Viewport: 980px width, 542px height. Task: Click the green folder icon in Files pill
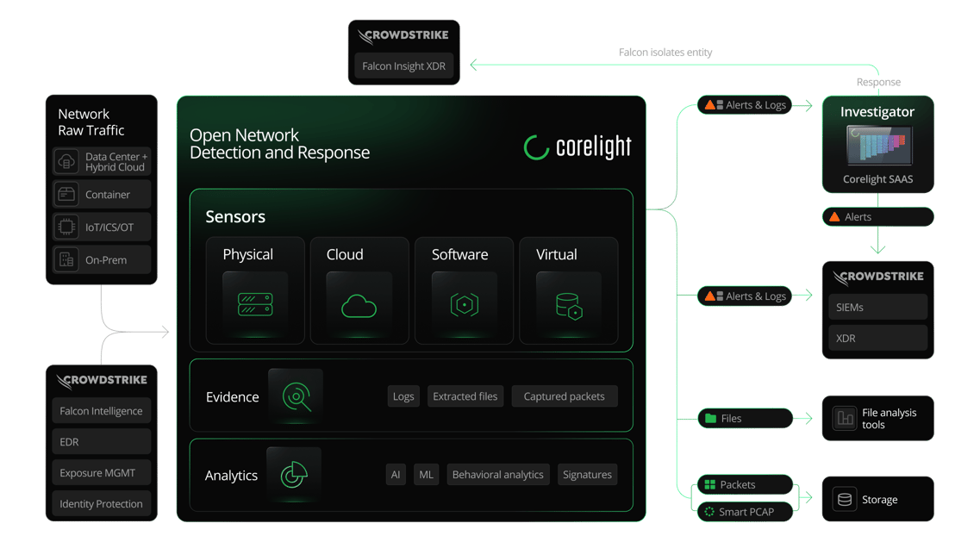[x=710, y=418]
